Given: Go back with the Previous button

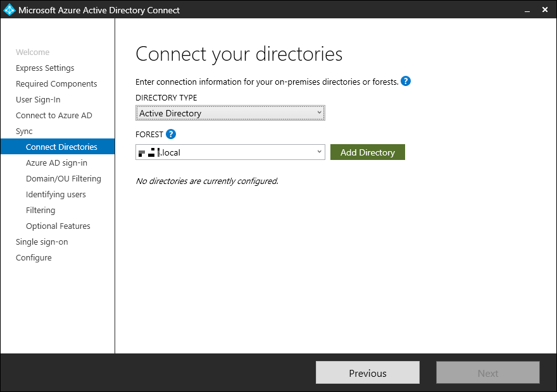Looking at the screenshot, I should click(x=367, y=373).
